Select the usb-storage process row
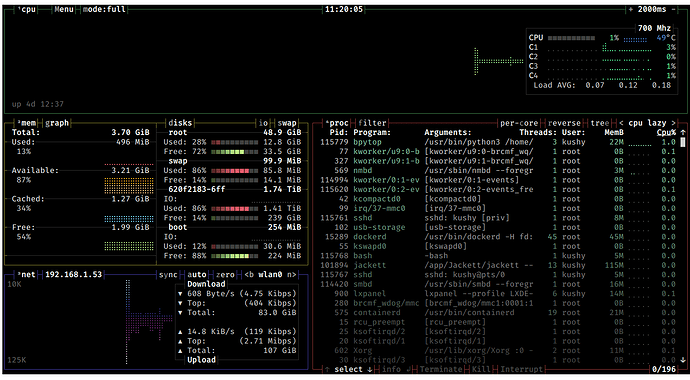 pos(498,227)
